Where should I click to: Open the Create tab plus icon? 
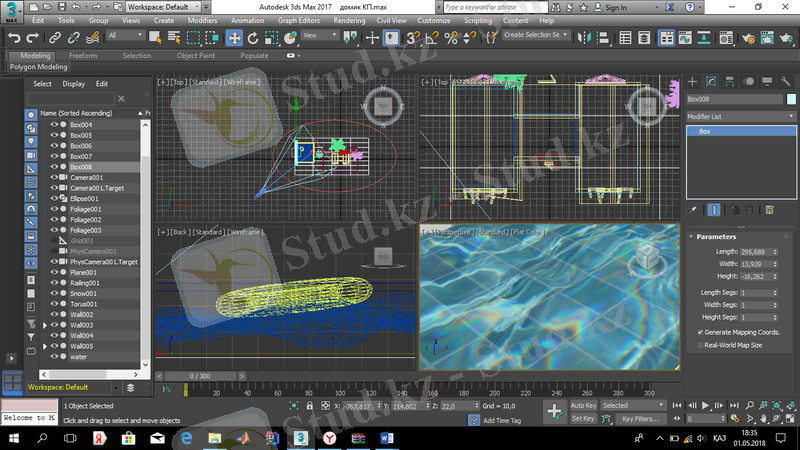(694, 81)
